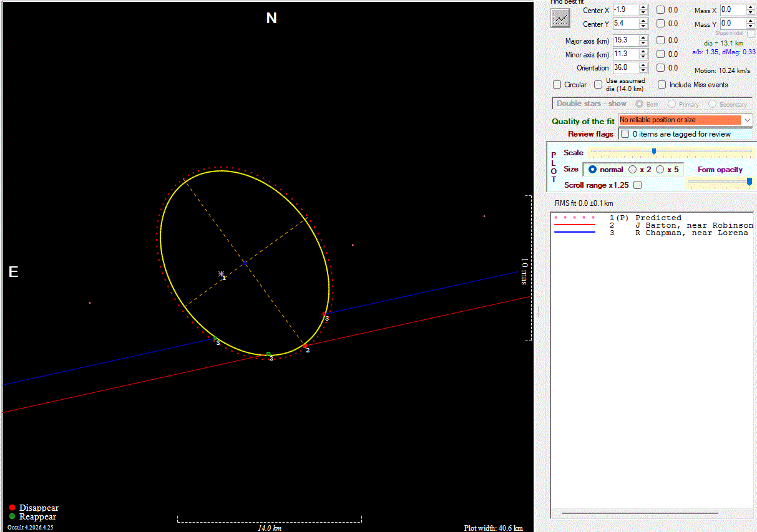The height and width of the screenshot is (532, 757).
Task: Decrease Major axis with the down arrow
Action: click(x=643, y=42)
